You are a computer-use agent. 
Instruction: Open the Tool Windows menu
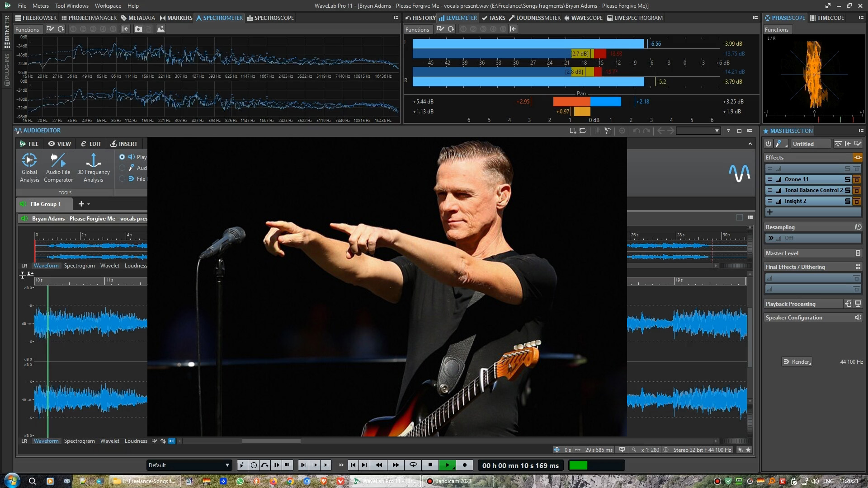click(72, 6)
